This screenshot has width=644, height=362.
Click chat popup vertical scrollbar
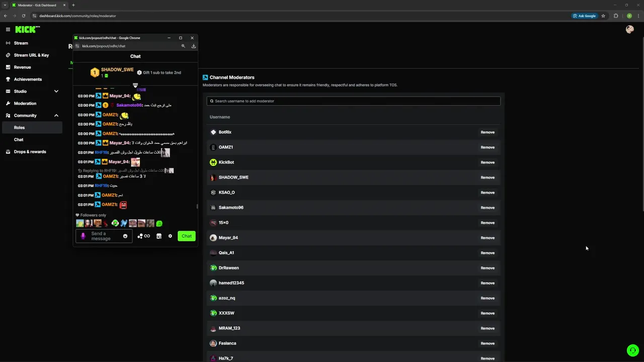pyautogui.click(x=197, y=206)
